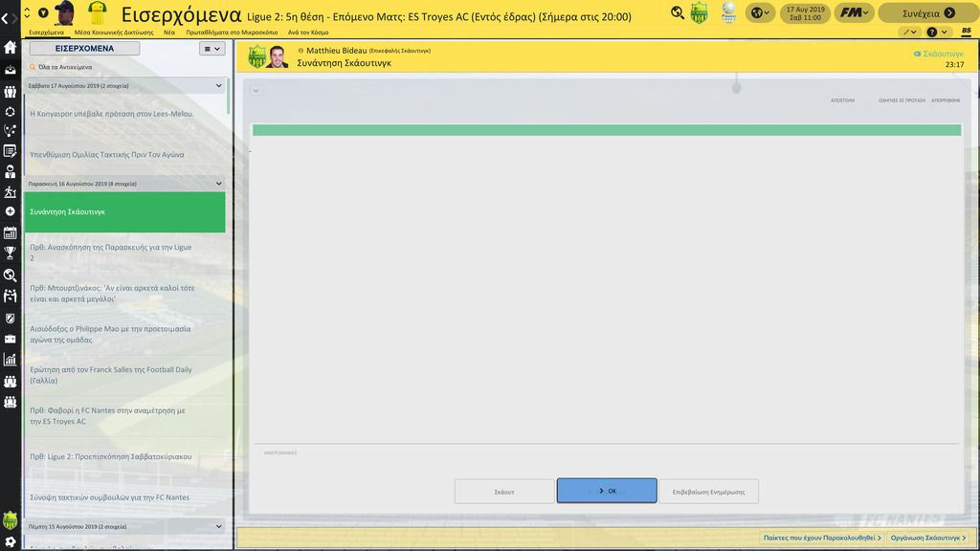Open the Home icon in sidebar
The image size is (980, 551).
tap(11, 48)
